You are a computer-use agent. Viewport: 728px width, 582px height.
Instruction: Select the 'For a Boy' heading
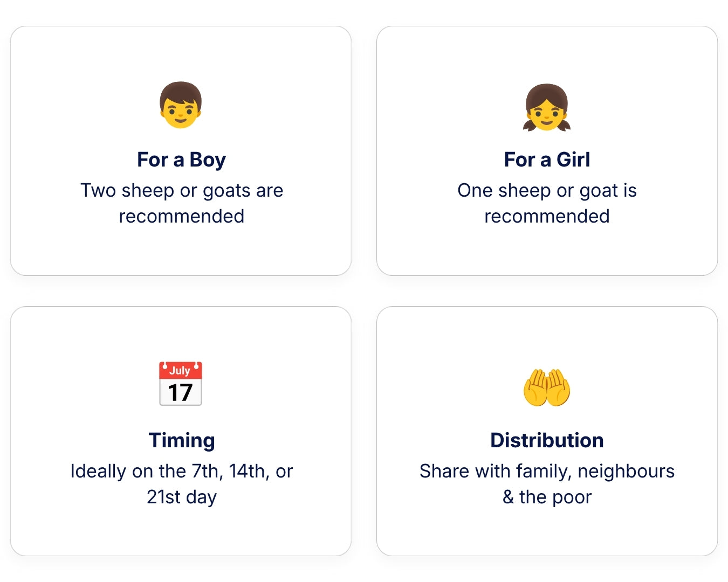point(181,160)
